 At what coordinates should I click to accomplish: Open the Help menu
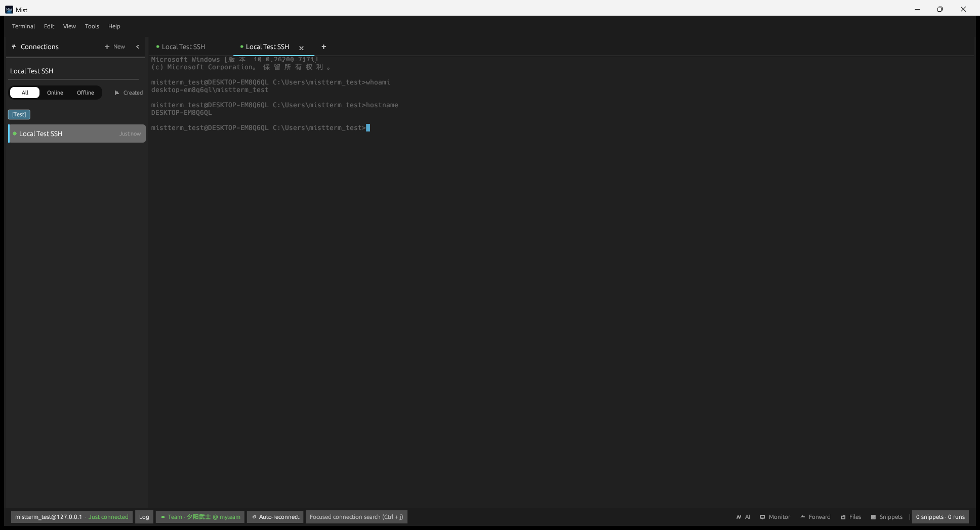point(114,26)
